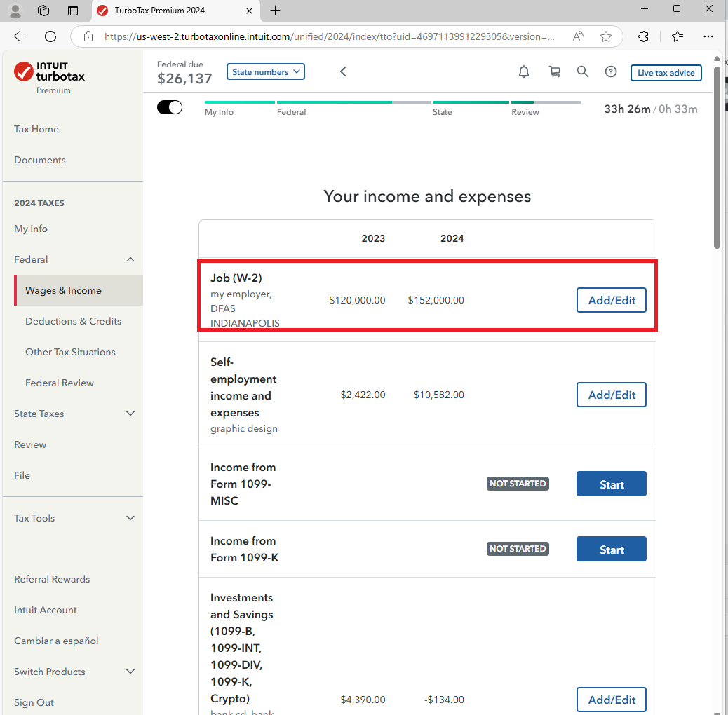Open a new browser tab
This screenshot has height=715, width=728.
coord(276,11)
